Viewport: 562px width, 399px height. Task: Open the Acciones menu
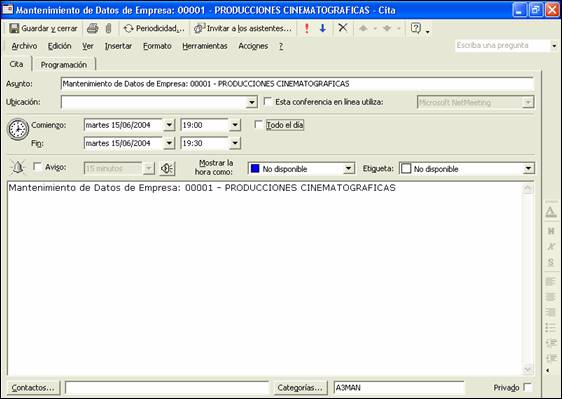[x=253, y=46]
